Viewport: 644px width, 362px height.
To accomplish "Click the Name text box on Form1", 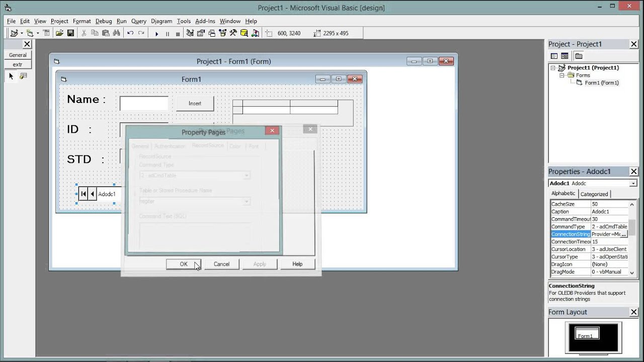I will pyautogui.click(x=144, y=104).
